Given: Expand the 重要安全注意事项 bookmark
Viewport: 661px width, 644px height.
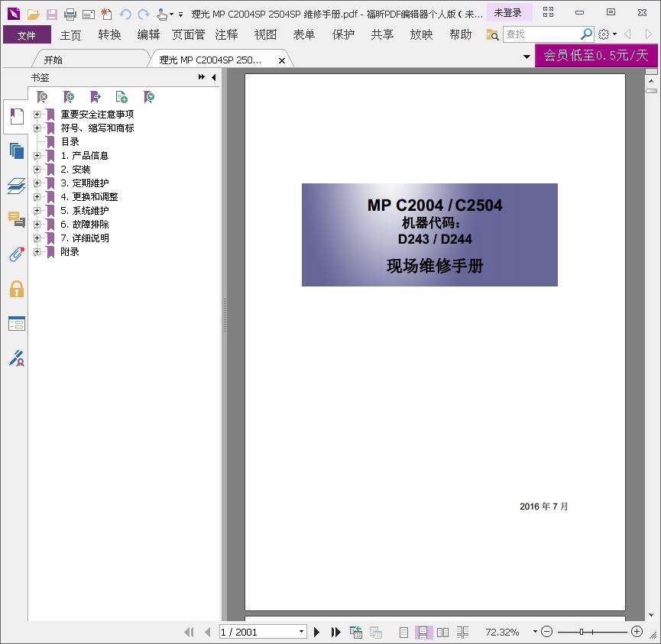Looking at the screenshot, I should point(37,115).
